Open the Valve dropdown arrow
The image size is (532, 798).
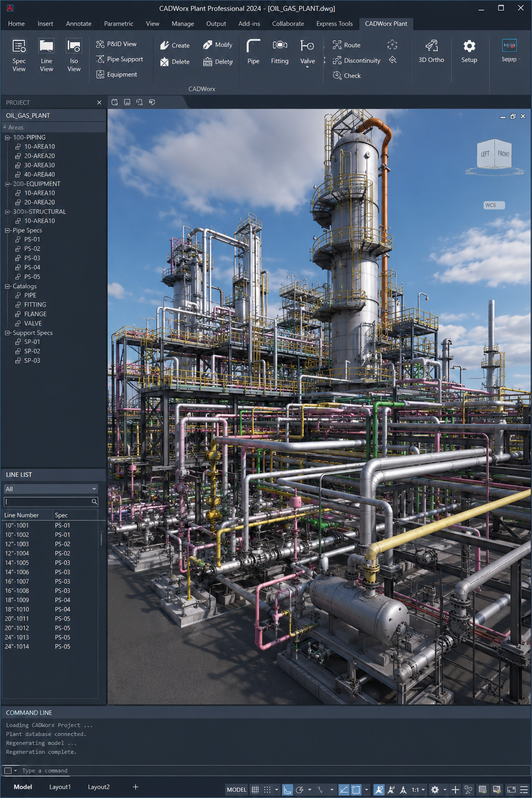(308, 68)
